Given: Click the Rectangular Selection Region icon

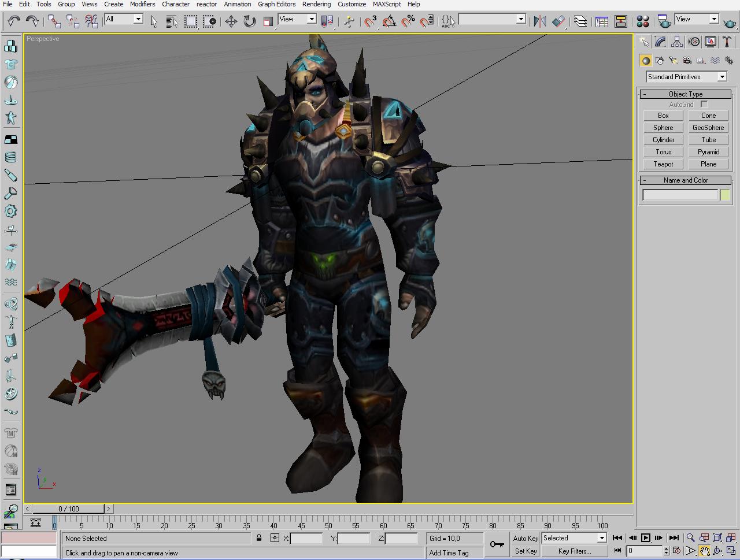Looking at the screenshot, I should [191, 21].
